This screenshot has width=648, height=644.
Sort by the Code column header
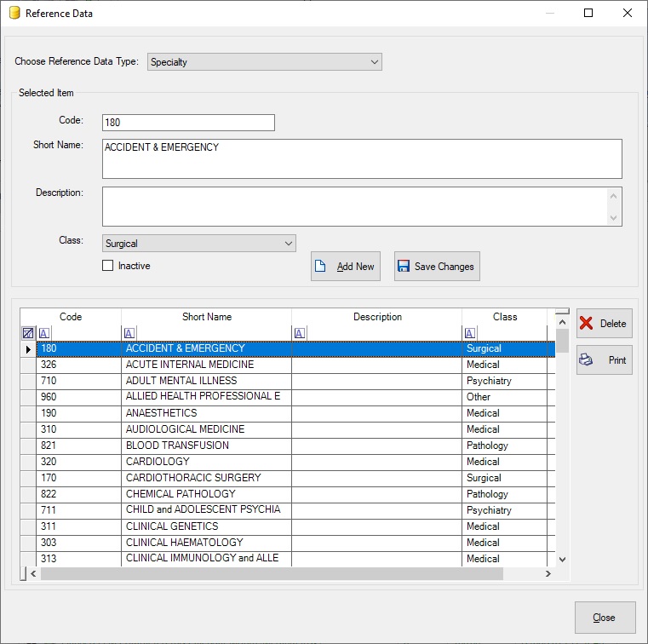(x=71, y=317)
